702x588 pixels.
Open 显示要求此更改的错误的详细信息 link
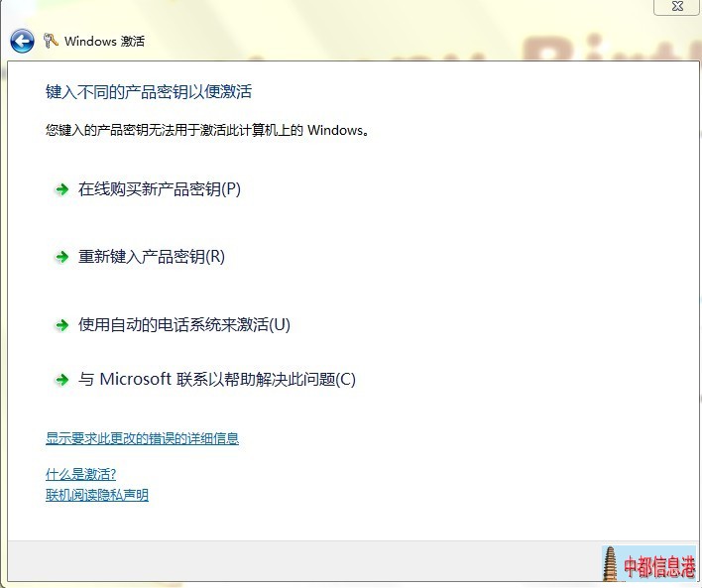142,438
